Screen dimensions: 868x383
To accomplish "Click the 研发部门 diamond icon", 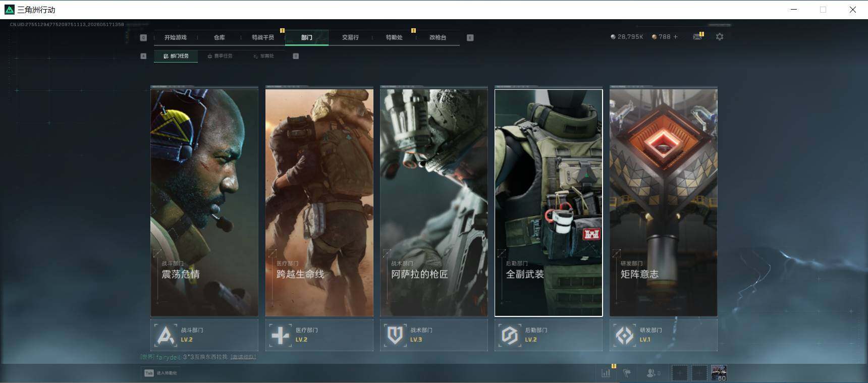I will point(624,335).
